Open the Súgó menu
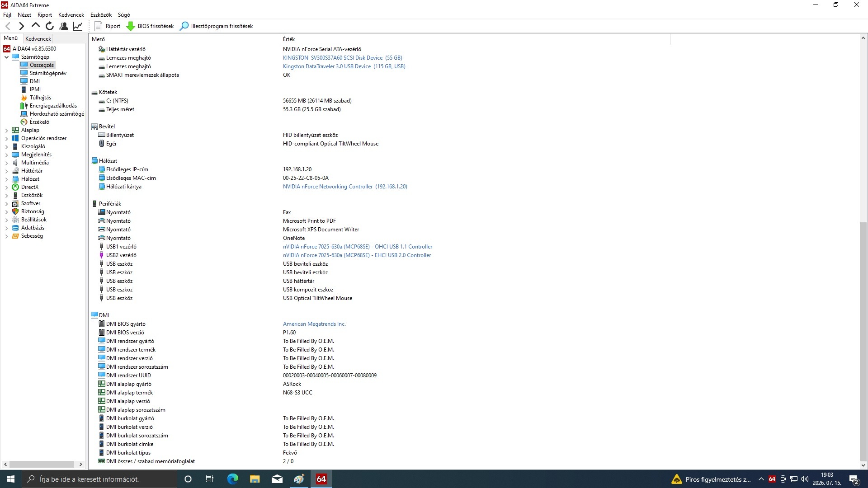Screen dimensions: 868x488 pos(124,15)
